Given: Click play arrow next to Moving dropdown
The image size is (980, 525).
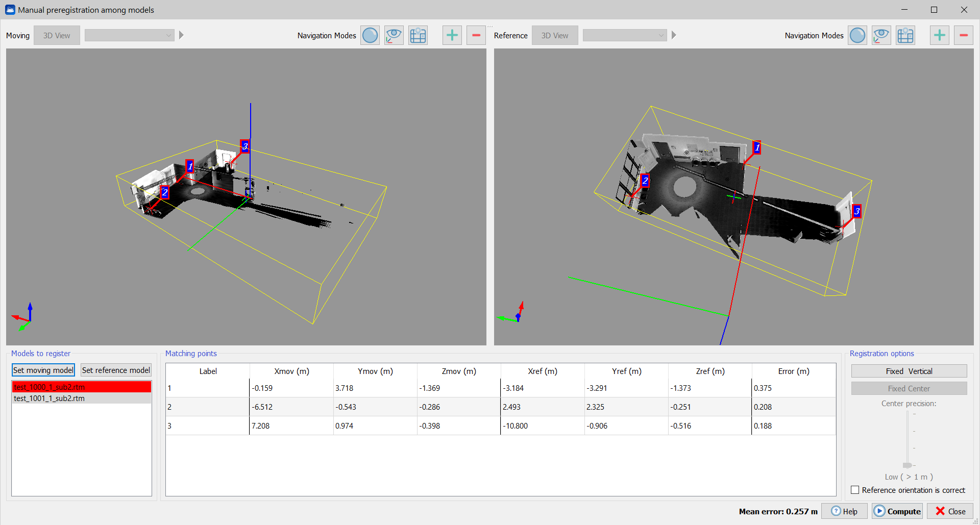Looking at the screenshot, I should 181,36.
